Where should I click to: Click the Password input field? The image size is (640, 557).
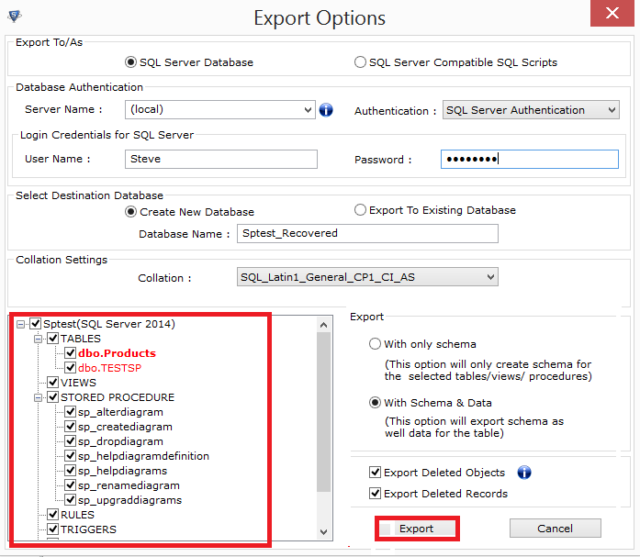coord(529,159)
